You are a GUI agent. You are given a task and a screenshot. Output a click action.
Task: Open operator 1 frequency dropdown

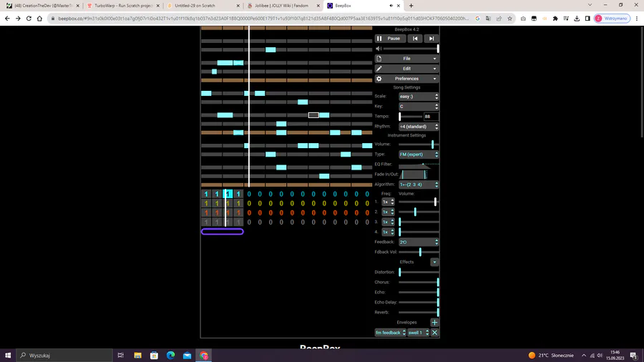click(x=388, y=202)
